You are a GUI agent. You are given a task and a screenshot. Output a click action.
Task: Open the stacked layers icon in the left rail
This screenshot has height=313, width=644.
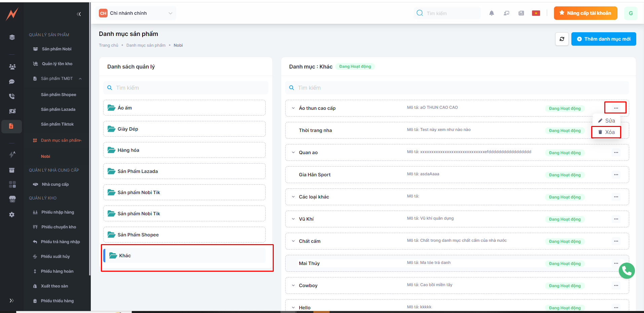click(x=12, y=37)
